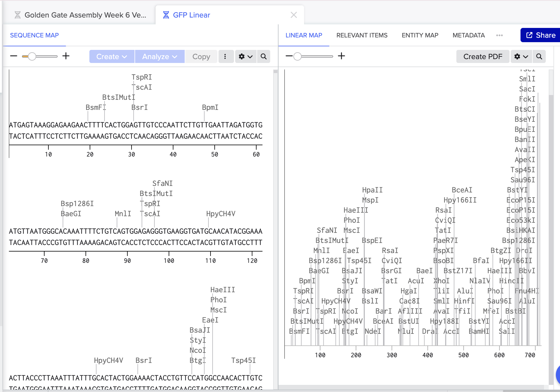Screen dimensions: 560x392
Task: Open the Analyze dropdown
Action: coord(160,56)
